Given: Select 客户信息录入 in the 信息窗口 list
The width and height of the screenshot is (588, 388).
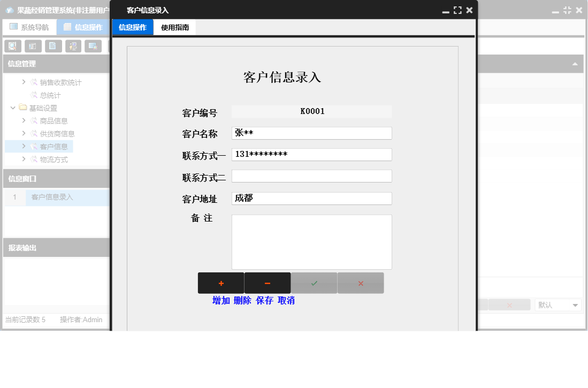Looking at the screenshot, I should coord(52,197).
